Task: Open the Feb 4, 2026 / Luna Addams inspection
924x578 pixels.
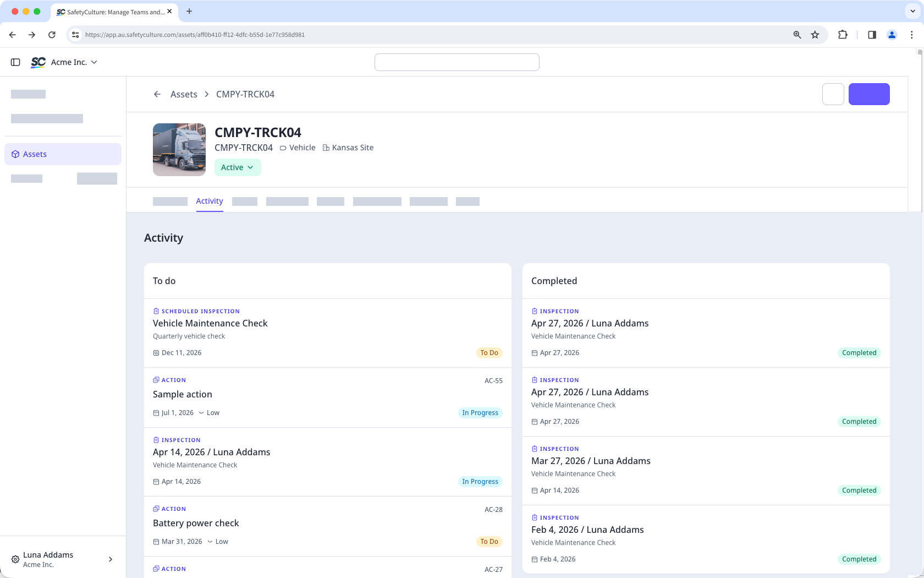Action: (706, 539)
